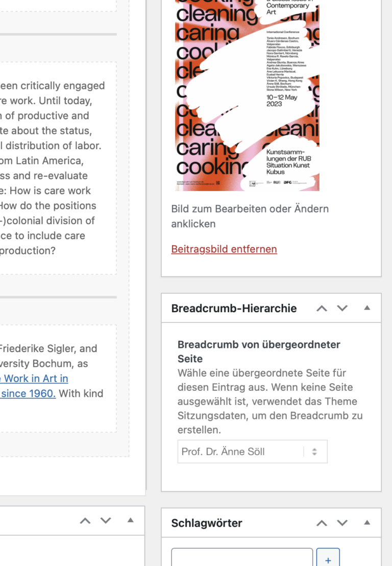The image size is (392, 566).
Task: Click the featured conference poster image
Action: coord(247,96)
